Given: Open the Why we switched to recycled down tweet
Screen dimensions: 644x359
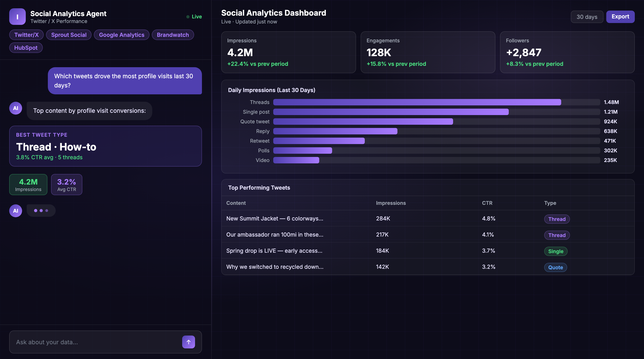Looking at the screenshot, I should click(428, 267).
